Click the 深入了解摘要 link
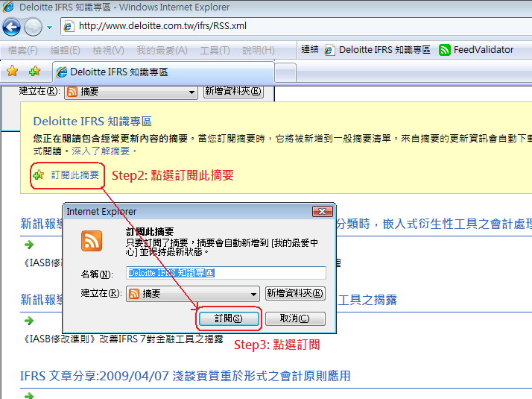Viewport: 532px width, 399px height. [101, 151]
